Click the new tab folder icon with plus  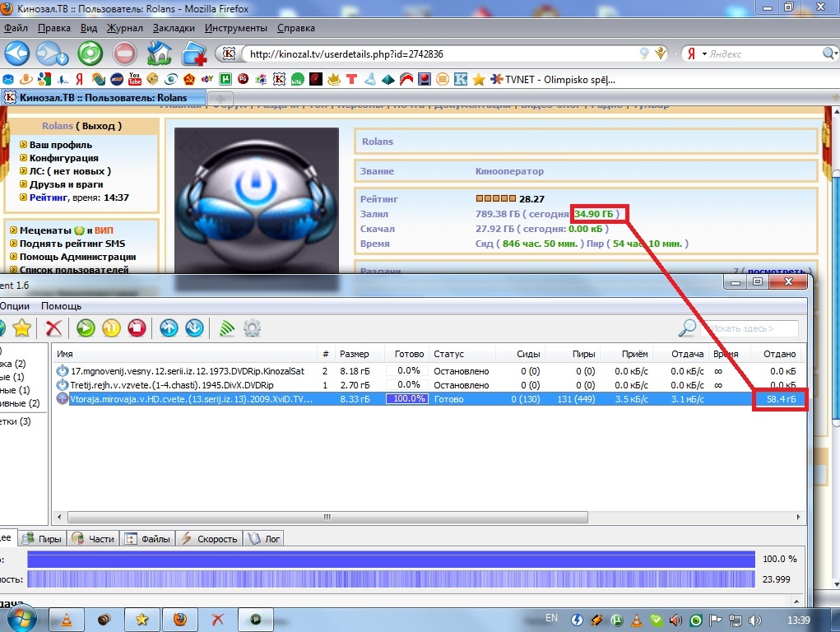click(x=194, y=53)
